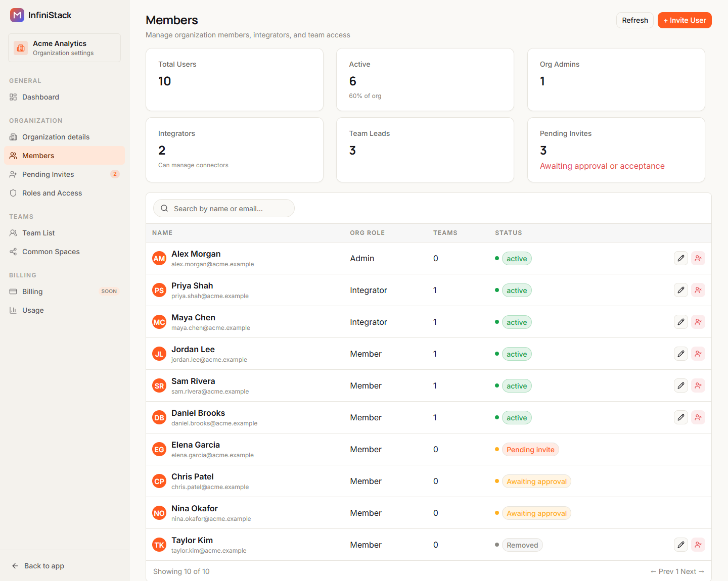
Task: Go back to app
Action: tap(38, 566)
